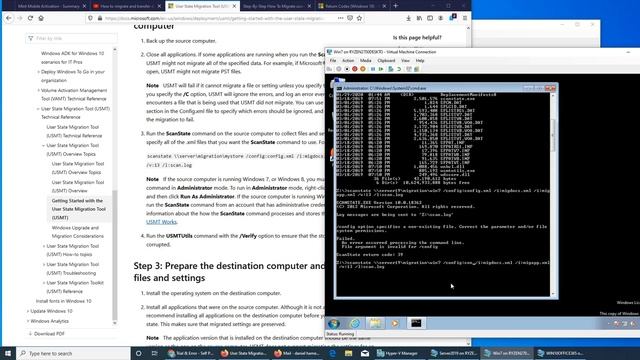The image size is (640, 360).
Task: Open File Explorer from the host taskbar
Action: (349, 353)
